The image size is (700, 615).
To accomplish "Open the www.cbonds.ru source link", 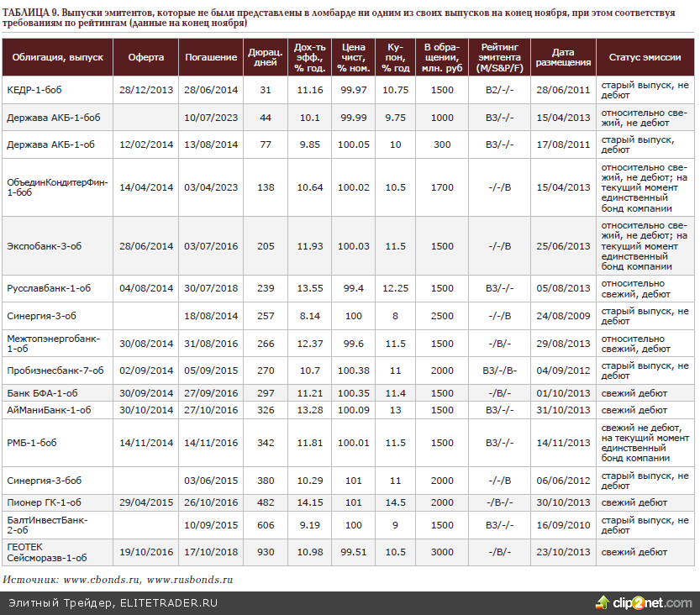I will pyautogui.click(x=101, y=580).
